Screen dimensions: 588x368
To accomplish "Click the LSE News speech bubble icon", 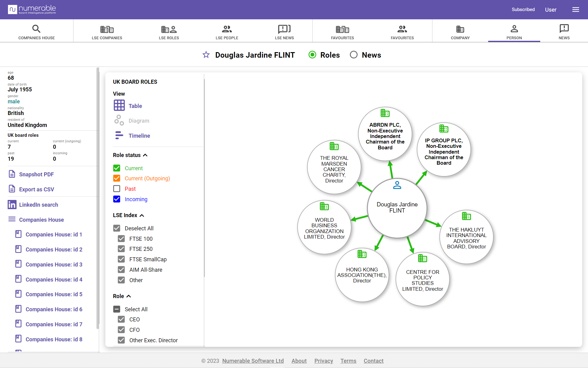I will pos(284,29).
